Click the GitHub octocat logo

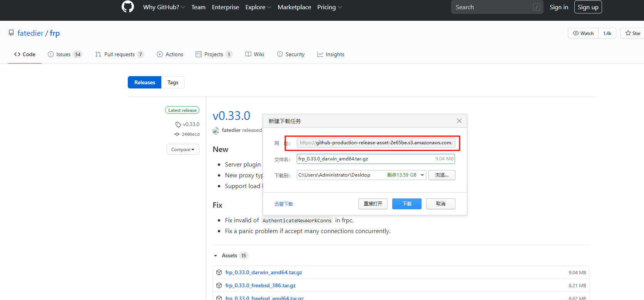pos(128,7)
